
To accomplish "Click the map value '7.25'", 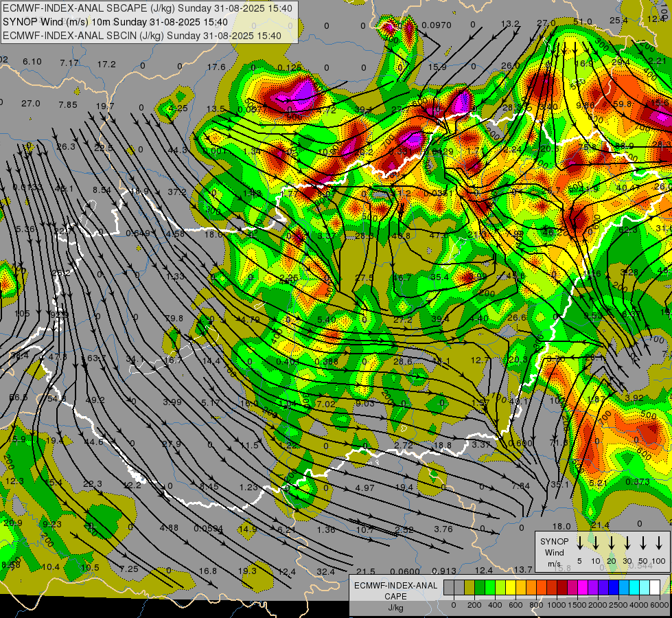I will point(129,569).
